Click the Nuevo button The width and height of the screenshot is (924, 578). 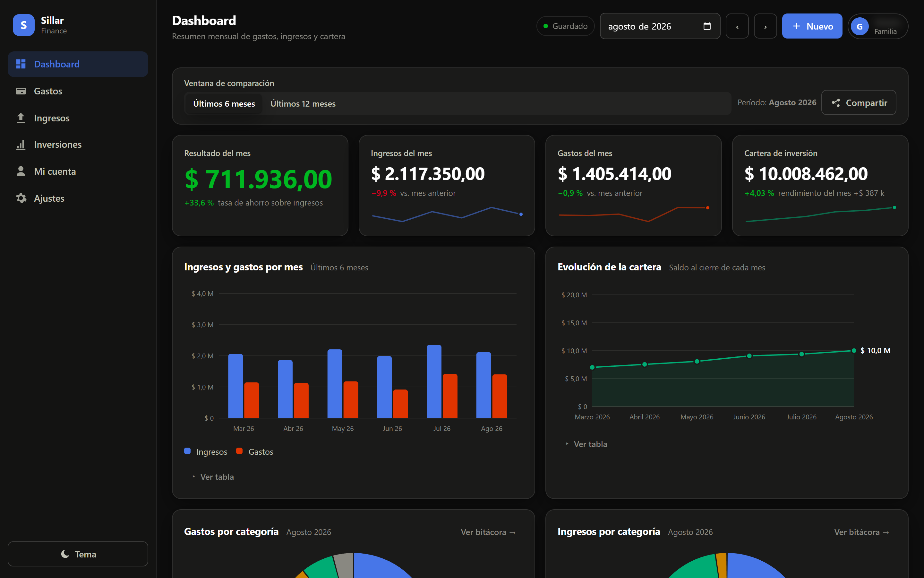812,26
